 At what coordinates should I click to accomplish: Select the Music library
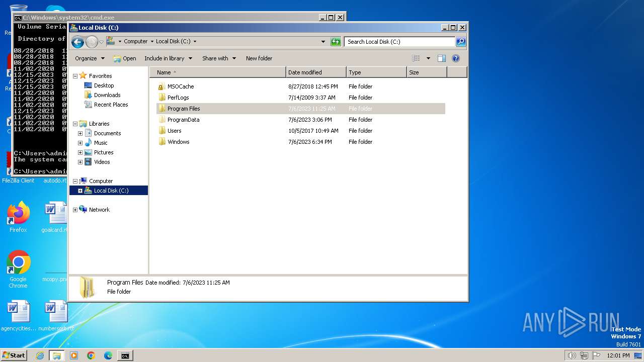point(101,143)
